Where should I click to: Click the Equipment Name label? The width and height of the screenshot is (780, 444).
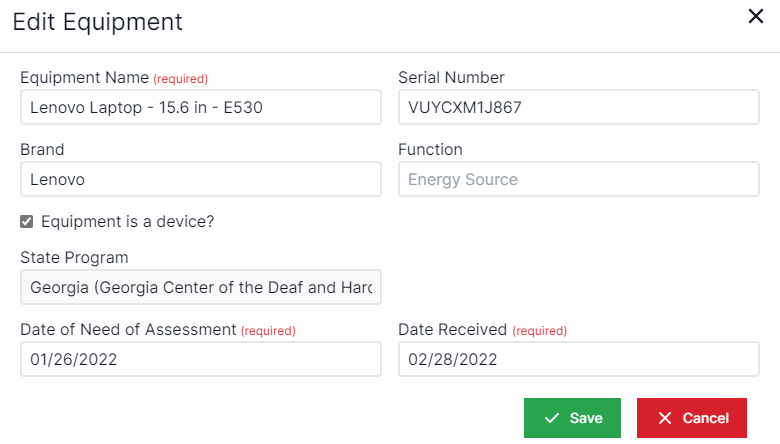pyautogui.click(x=84, y=77)
